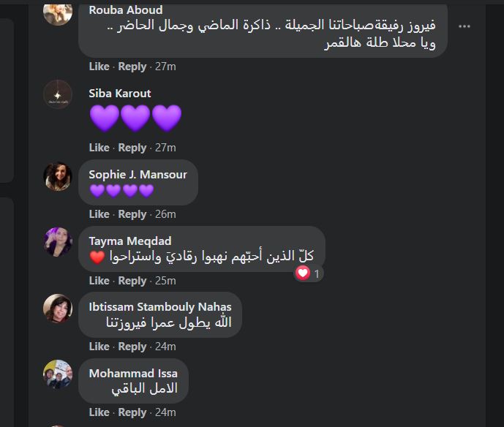Image resolution: width=504 pixels, height=427 pixels.
Task: Click the 25m timestamp on Tayma's comment
Action: click(165, 281)
